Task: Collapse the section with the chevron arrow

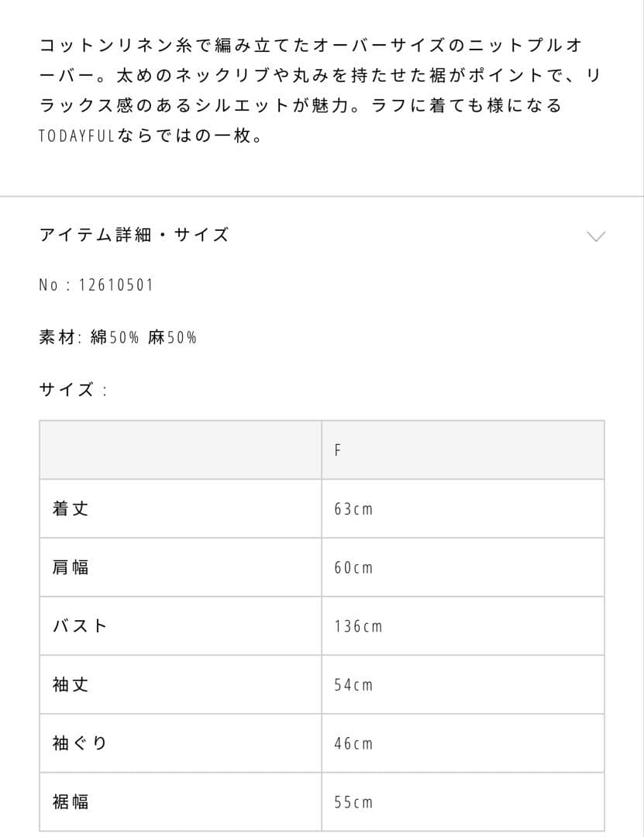Action: (595, 236)
